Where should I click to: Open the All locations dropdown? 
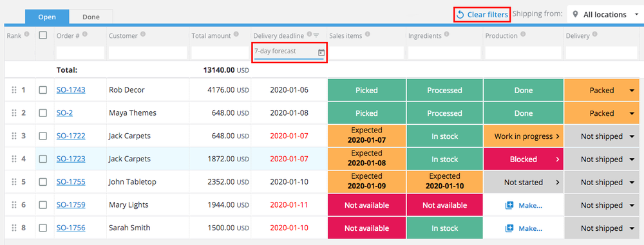pyautogui.click(x=605, y=14)
